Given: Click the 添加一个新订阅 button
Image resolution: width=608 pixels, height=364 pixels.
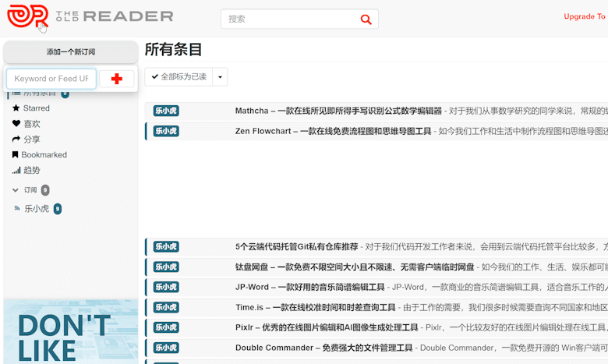Looking at the screenshot, I should point(71,52).
